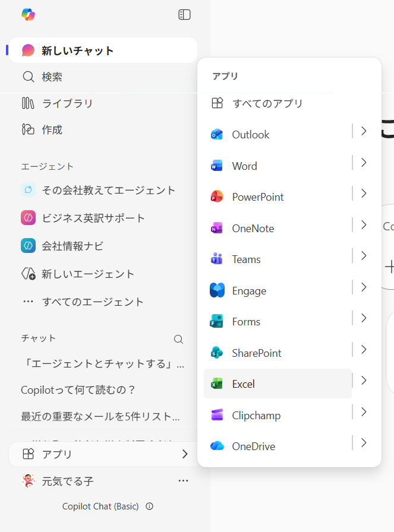Open 検索 in the sidebar

52,77
